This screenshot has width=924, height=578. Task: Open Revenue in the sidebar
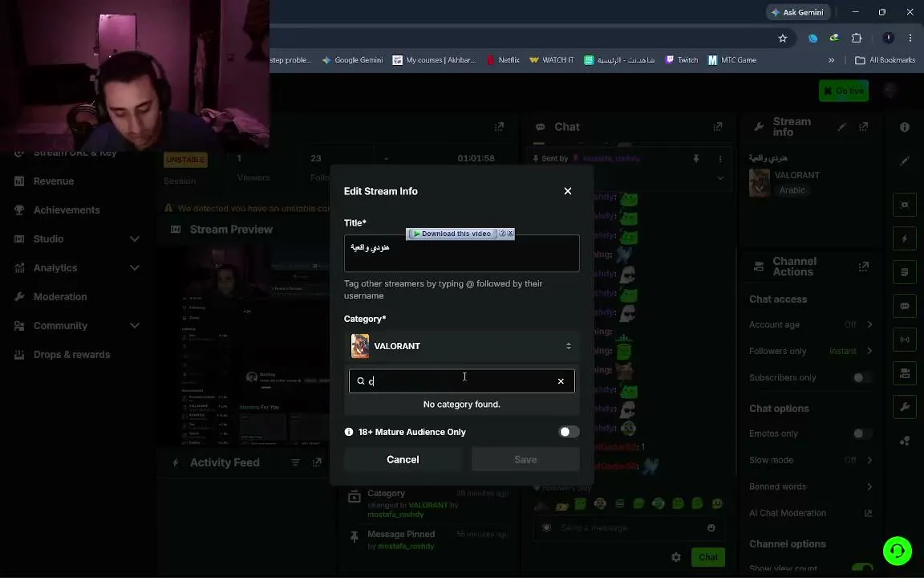54,181
